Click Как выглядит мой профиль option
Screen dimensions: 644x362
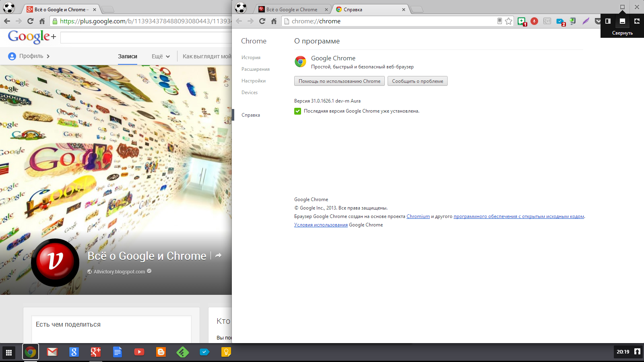207,56
